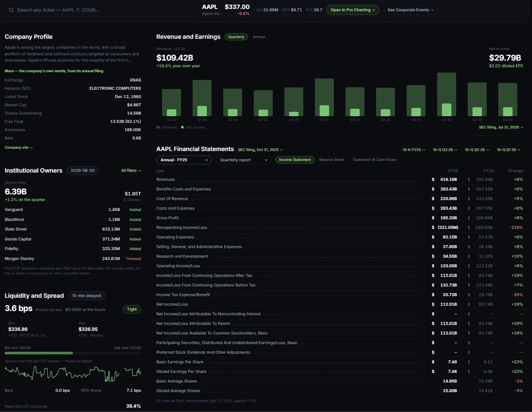
Task: Click the Research and Development line
Action: [x=340, y=256]
